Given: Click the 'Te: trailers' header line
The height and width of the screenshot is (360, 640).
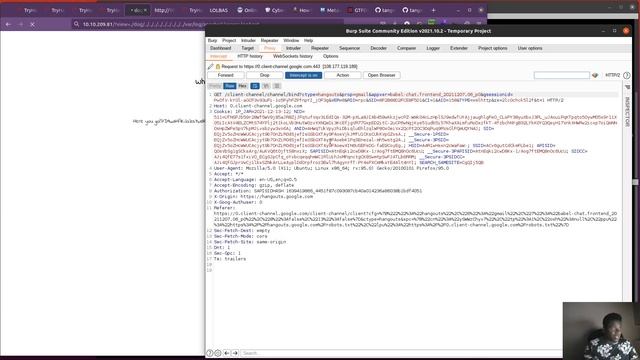Looking at the screenshot, I should 230,259.
